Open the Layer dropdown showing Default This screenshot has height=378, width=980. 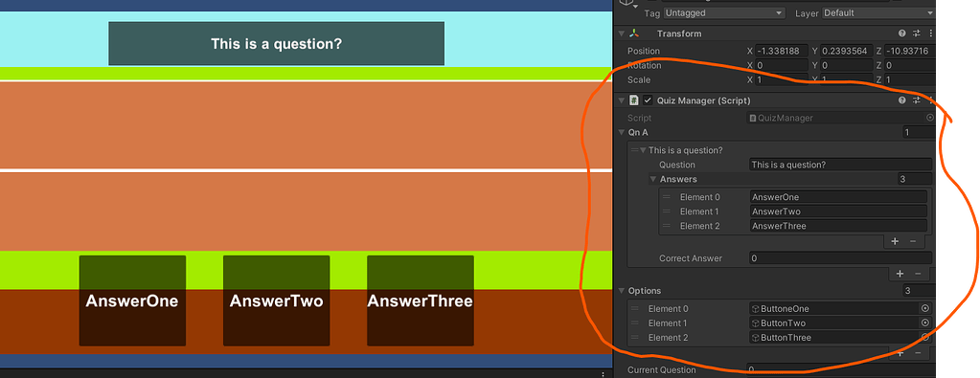click(x=878, y=13)
